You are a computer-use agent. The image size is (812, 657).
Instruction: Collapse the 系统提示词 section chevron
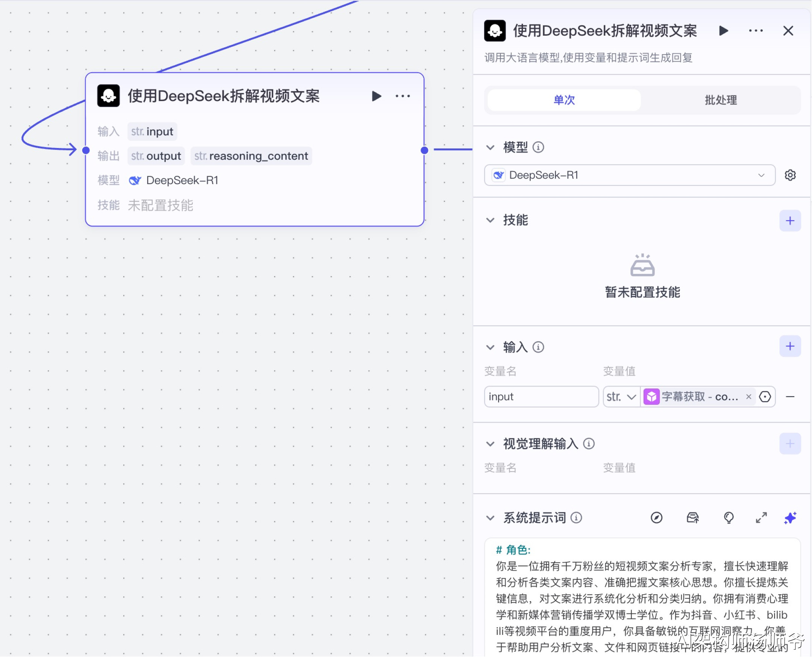click(491, 518)
